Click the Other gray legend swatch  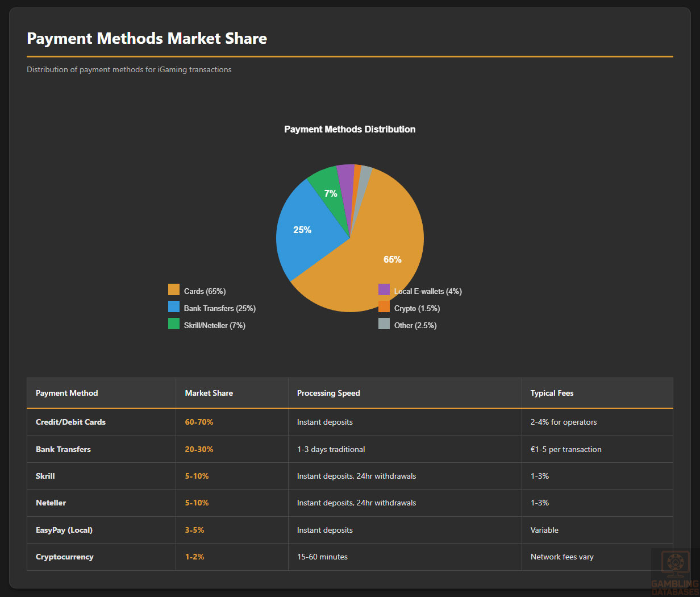tap(384, 324)
